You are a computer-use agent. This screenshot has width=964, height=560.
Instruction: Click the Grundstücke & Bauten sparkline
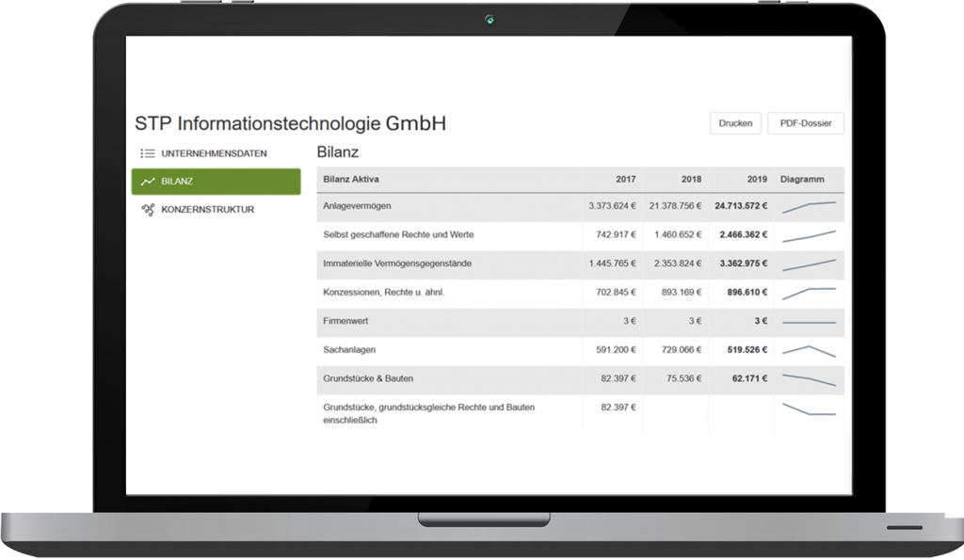pyautogui.click(x=809, y=380)
